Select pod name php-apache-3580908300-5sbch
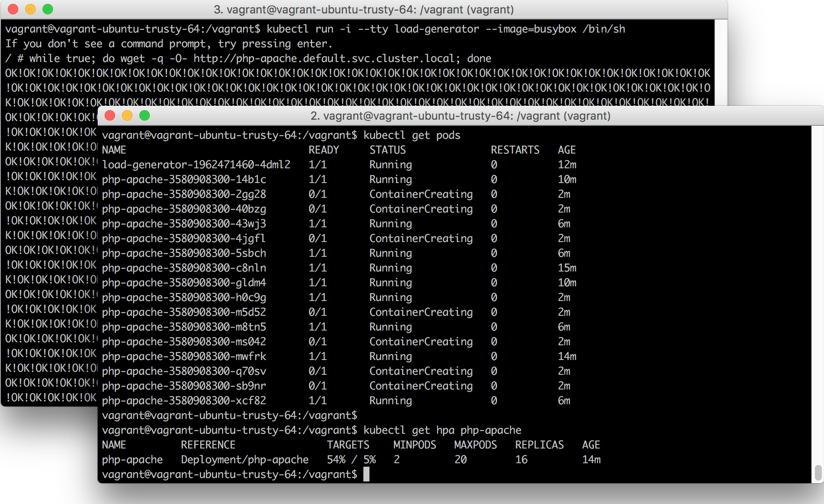The height and width of the screenshot is (504, 824). click(x=184, y=253)
